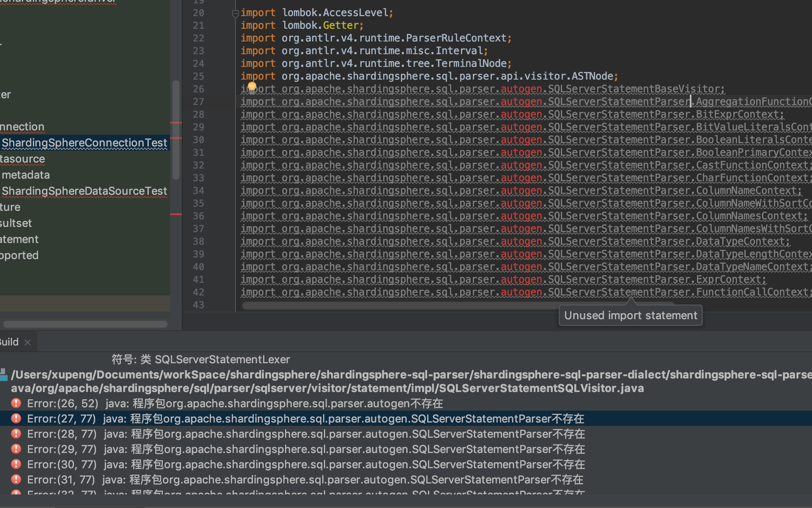Click the project panel horizontal scrollbar
The height and width of the screenshot is (508, 812).
(85, 324)
